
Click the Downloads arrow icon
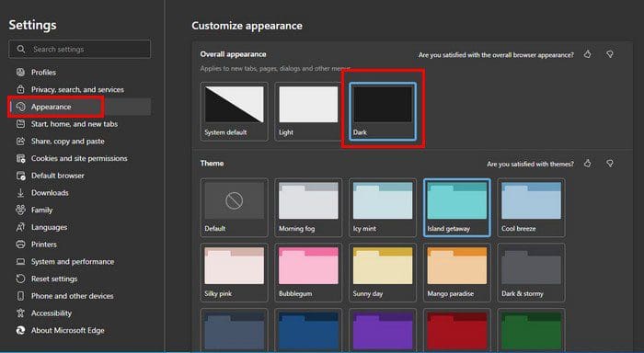tap(20, 193)
